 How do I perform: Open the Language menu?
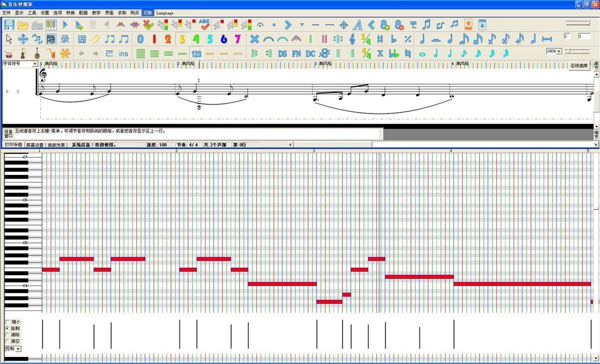[164, 12]
